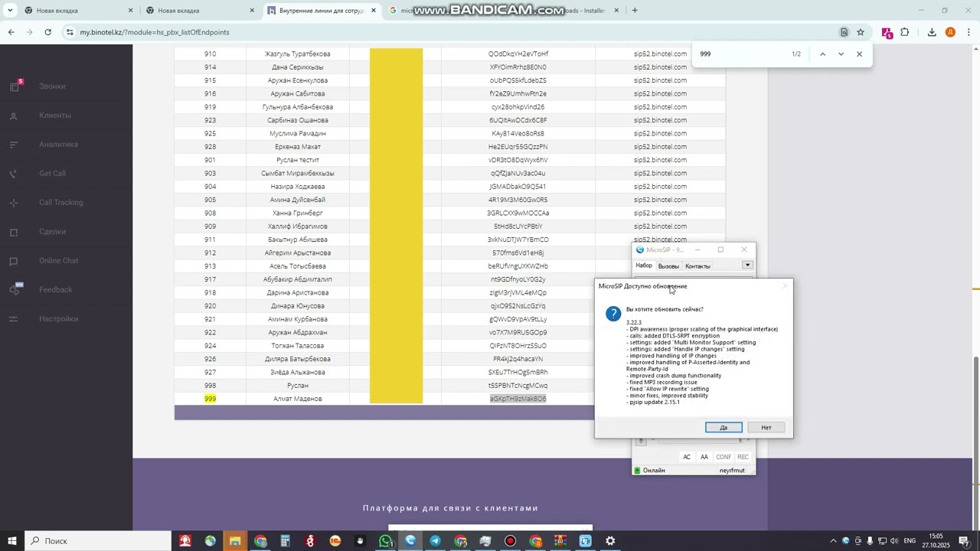The width and height of the screenshot is (980, 551).
Task: Click the Аналитика bars icon
Action: click(x=14, y=145)
